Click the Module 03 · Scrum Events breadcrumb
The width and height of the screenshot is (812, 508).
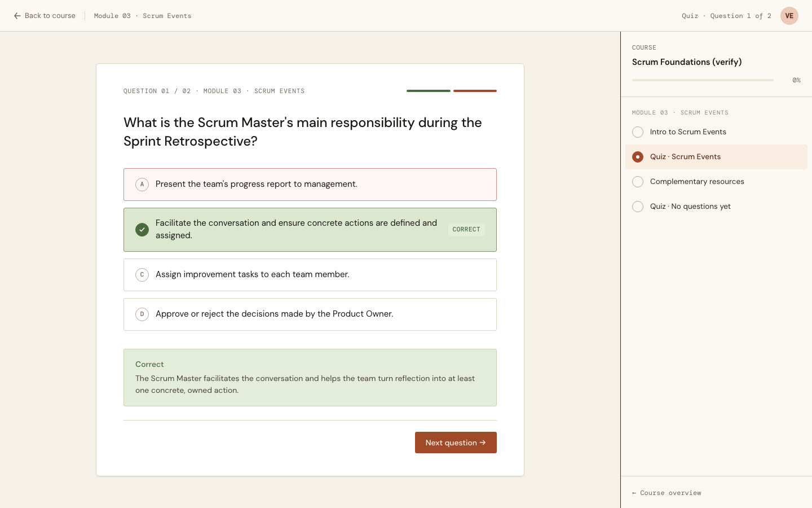point(143,16)
